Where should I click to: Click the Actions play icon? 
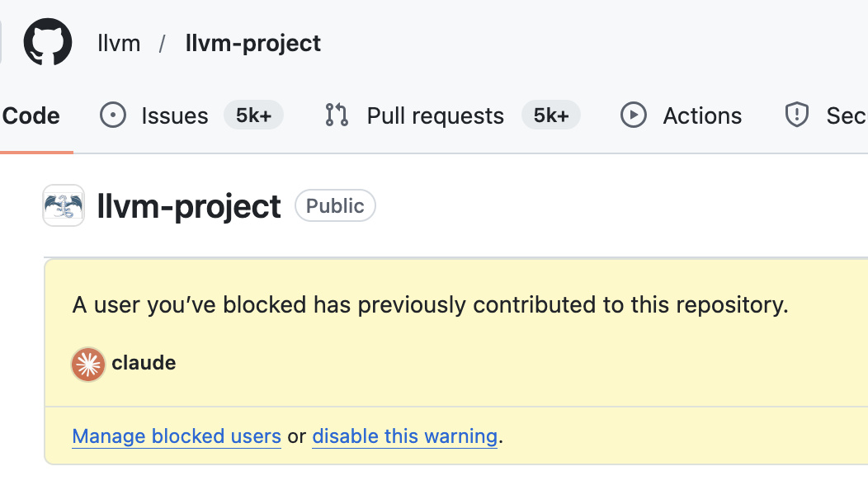pyautogui.click(x=634, y=115)
